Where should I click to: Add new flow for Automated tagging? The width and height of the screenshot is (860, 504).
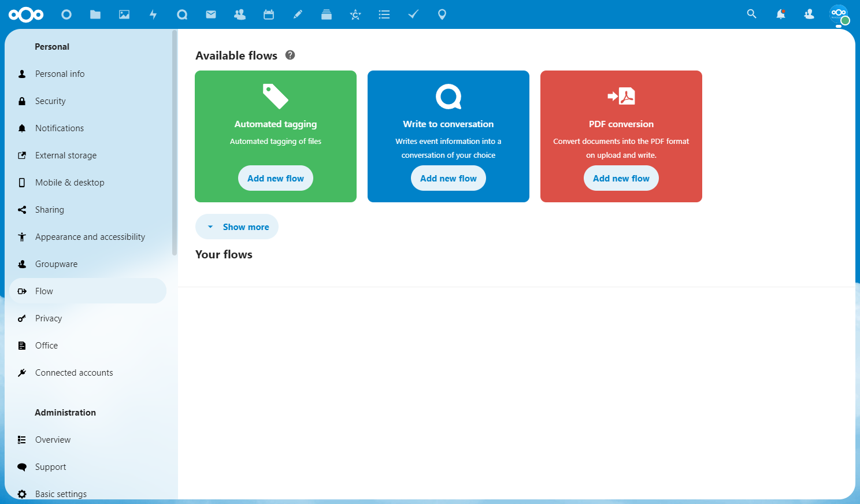[x=276, y=178]
